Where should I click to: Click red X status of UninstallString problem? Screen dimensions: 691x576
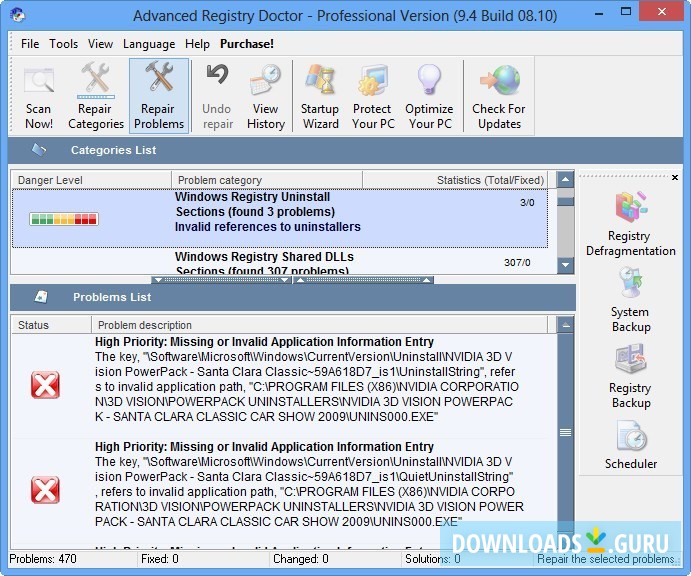[45, 385]
